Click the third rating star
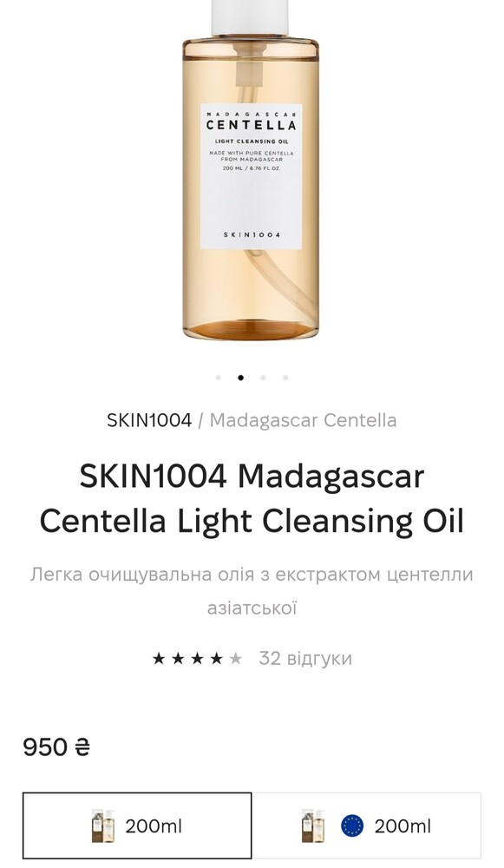Viewport: 504px width, 868px height. point(198,658)
